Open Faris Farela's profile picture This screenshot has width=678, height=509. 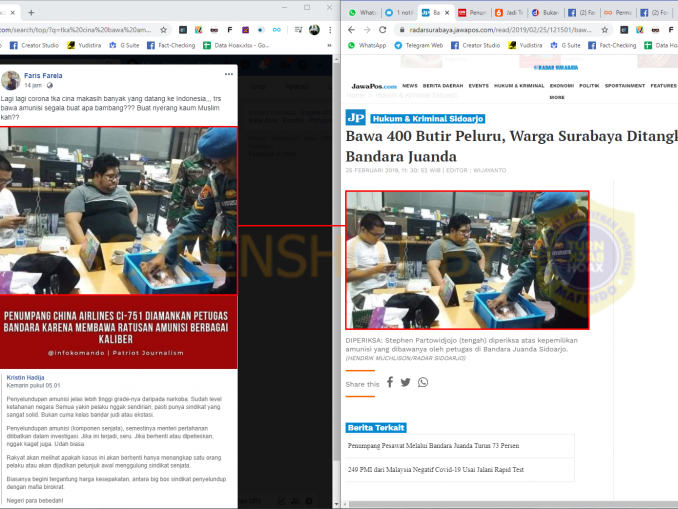point(11,80)
